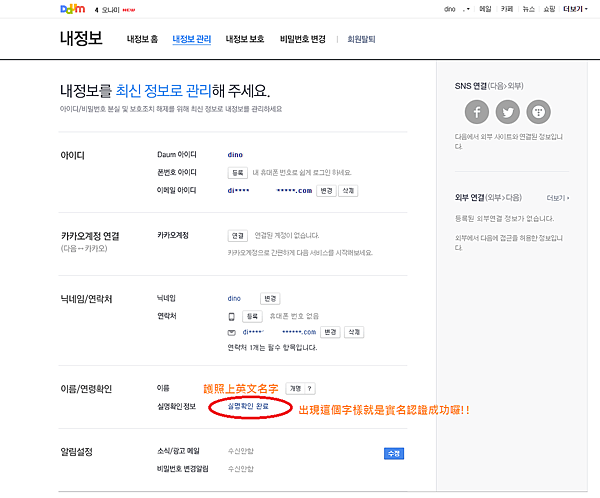Click Daum 아이디 value dino
This screenshot has height=498, width=600.
(235, 155)
